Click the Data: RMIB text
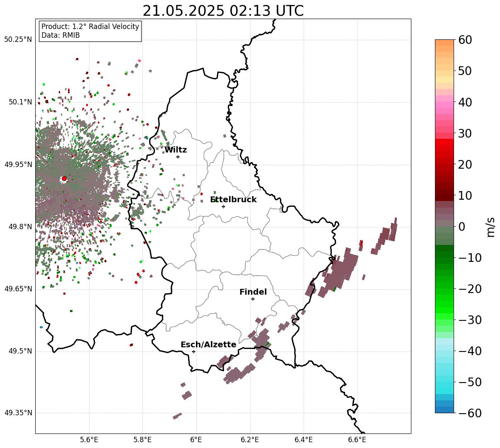Image resolution: width=500 pixels, height=448 pixels. 60,35
